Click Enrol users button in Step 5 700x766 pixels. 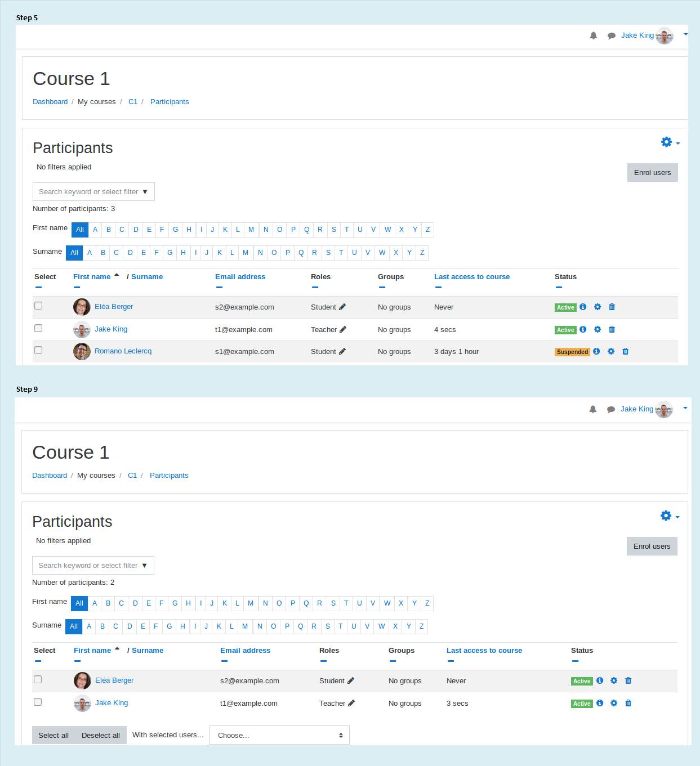(x=653, y=173)
